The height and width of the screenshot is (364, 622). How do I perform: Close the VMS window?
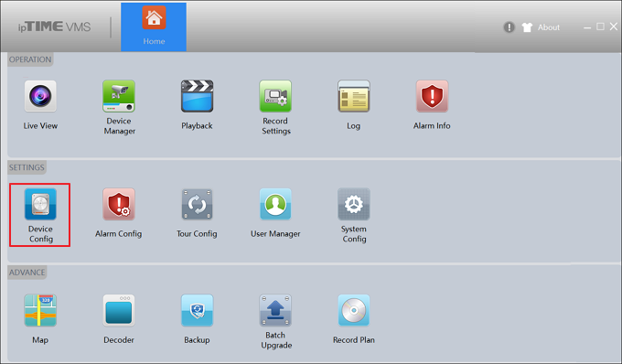coord(614,27)
